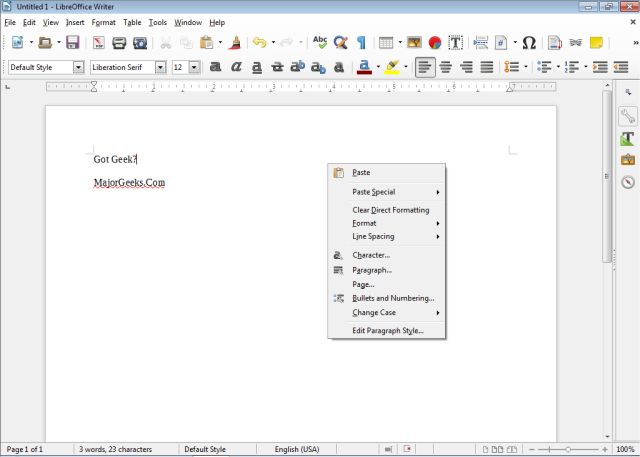Screen dimensions: 640x457
Task: Open the Navigator sidebar panel
Action: (x=627, y=181)
